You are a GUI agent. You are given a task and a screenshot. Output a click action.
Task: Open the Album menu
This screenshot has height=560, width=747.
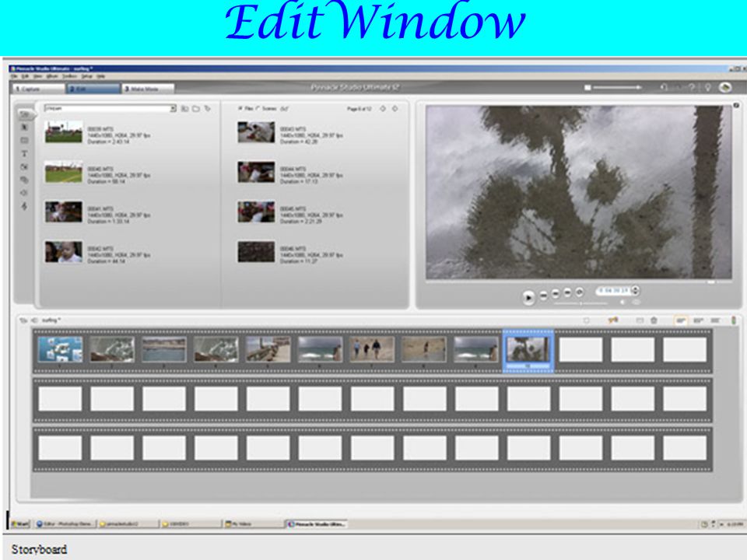(x=52, y=76)
